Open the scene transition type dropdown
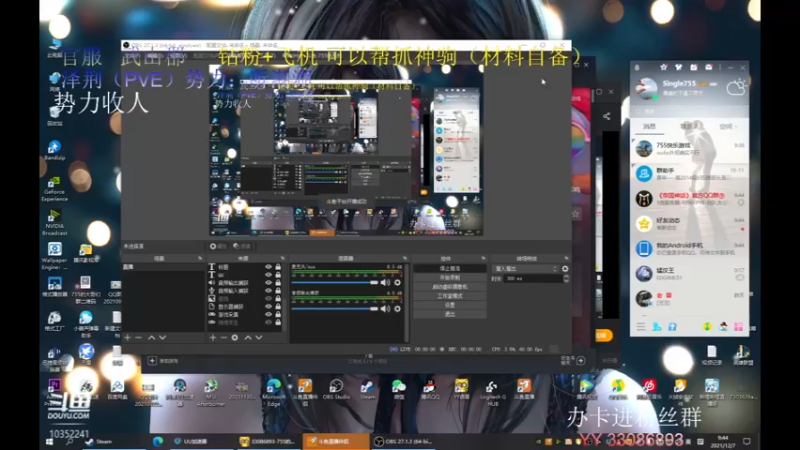Screen dimensions: 800x450 click(x=525, y=269)
